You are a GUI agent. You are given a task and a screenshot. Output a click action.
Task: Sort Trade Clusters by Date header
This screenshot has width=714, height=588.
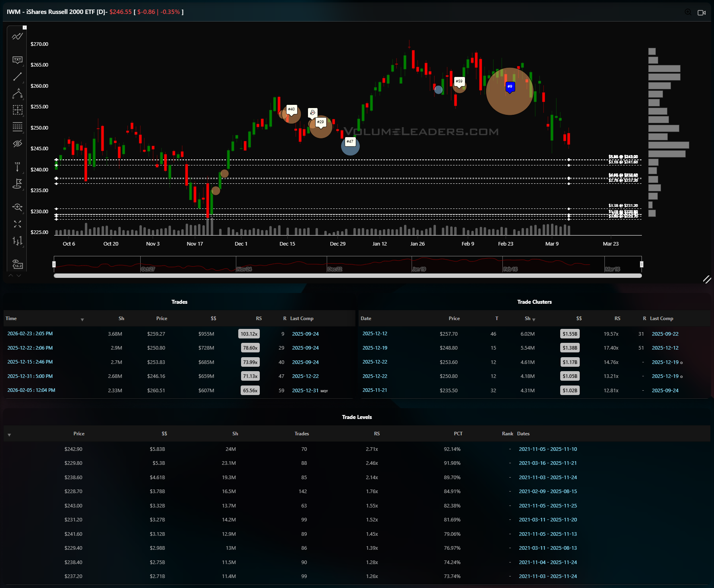(366, 319)
